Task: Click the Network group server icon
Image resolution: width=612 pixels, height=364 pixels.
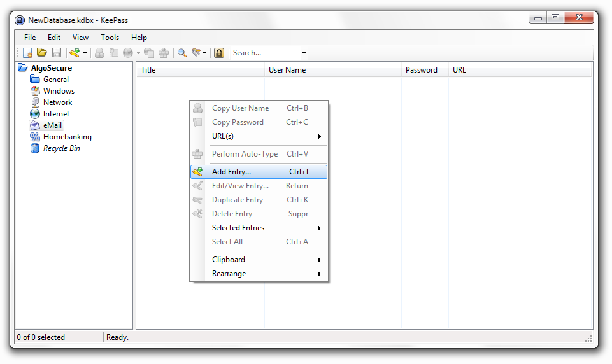Action: click(35, 102)
